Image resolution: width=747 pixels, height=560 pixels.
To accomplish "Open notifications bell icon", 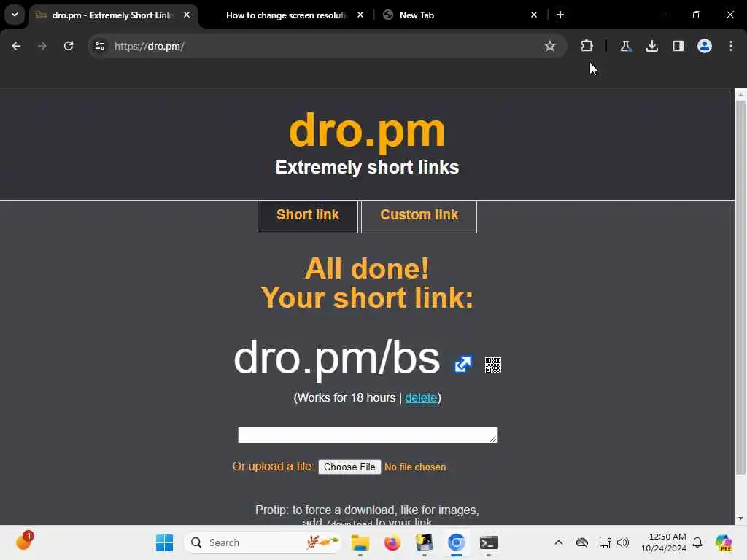I will point(697,542).
